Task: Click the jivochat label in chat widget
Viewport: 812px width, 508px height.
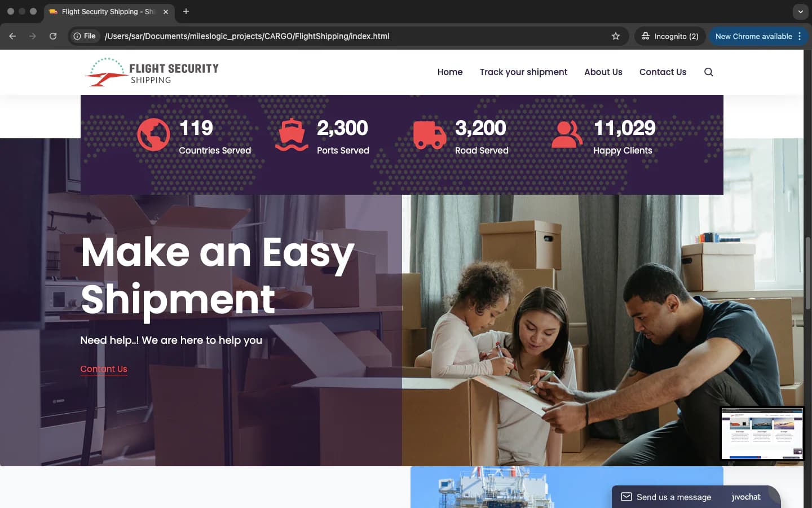Action: pyautogui.click(x=746, y=497)
